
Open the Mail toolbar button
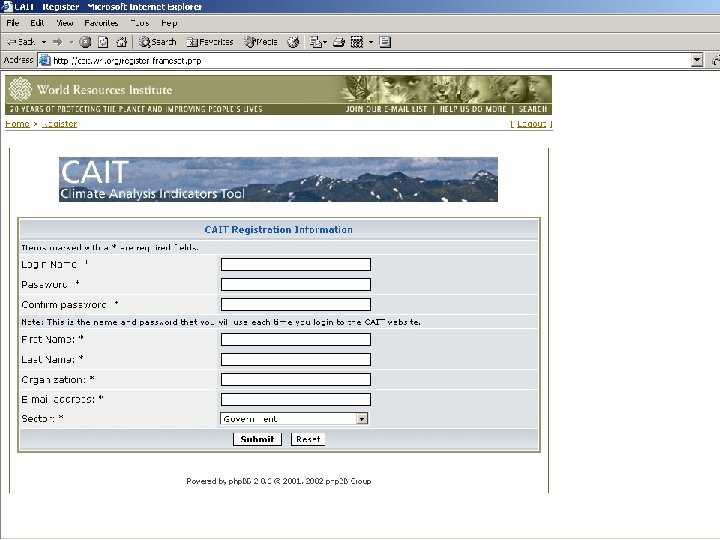click(x=317, y=42)
